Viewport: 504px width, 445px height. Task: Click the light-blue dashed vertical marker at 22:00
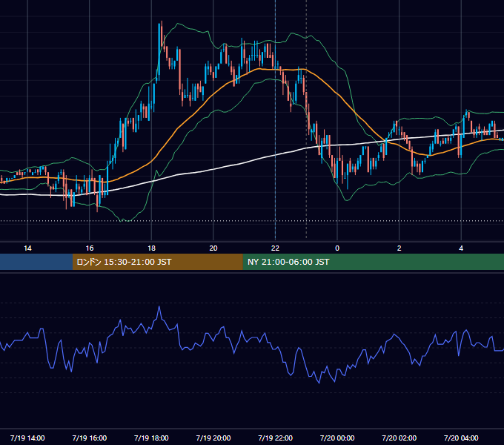click(275, 121)
